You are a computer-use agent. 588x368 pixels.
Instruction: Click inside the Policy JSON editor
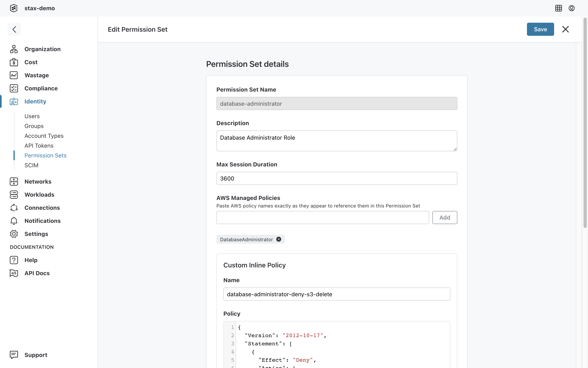337,344
